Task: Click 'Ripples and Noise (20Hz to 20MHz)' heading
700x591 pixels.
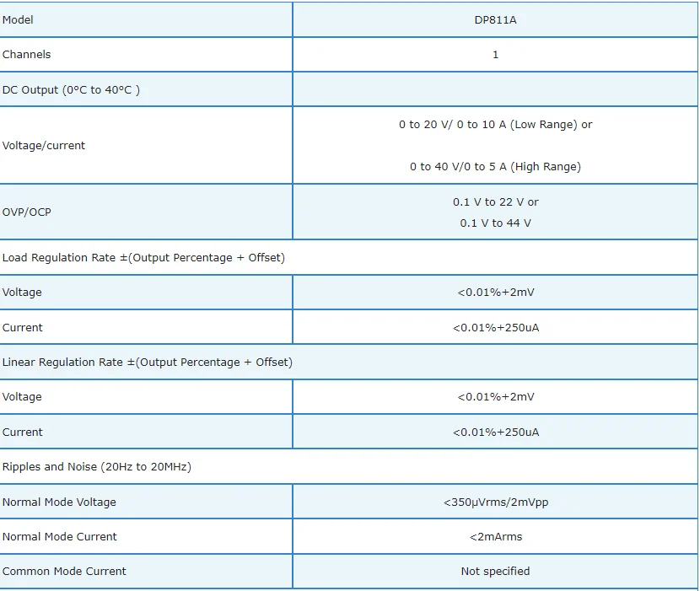Action: pyautogui.click(x=97, y=467)
